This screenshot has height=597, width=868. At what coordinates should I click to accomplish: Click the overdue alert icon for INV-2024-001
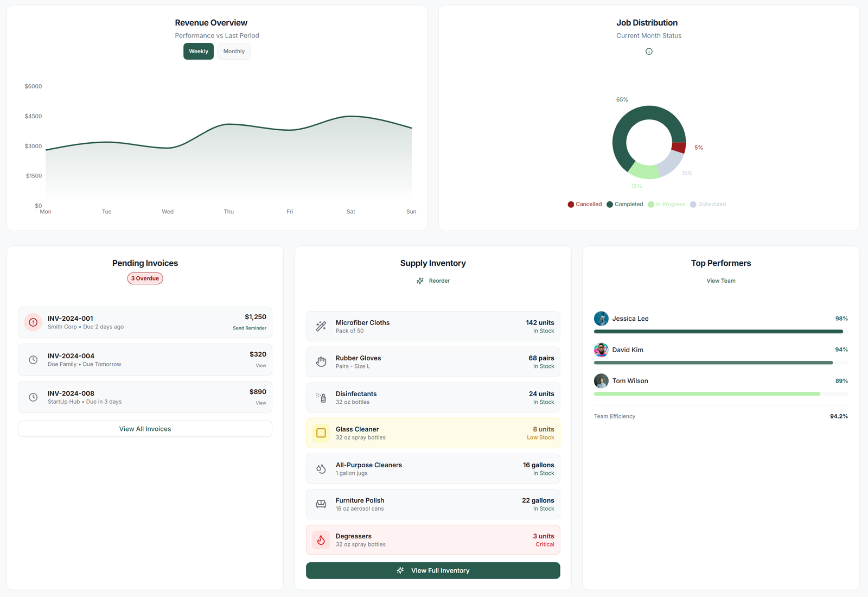coord(33,322)
